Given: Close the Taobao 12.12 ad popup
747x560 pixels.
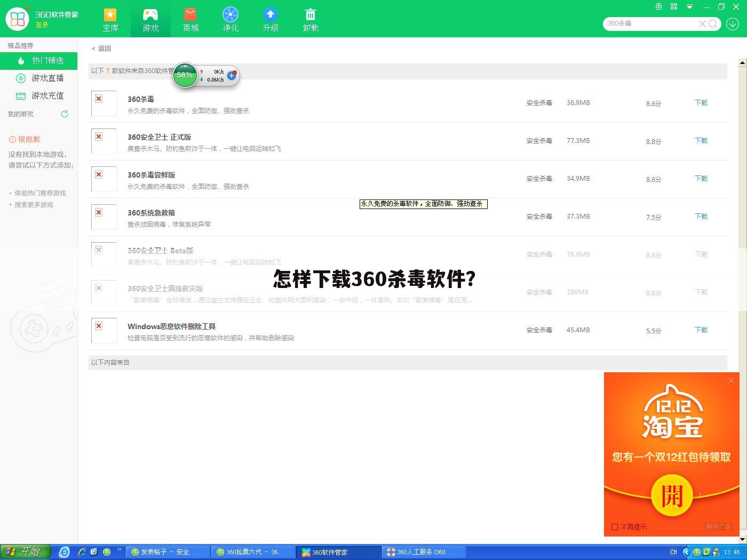Looking at the screenshot, I should [731, 380].
